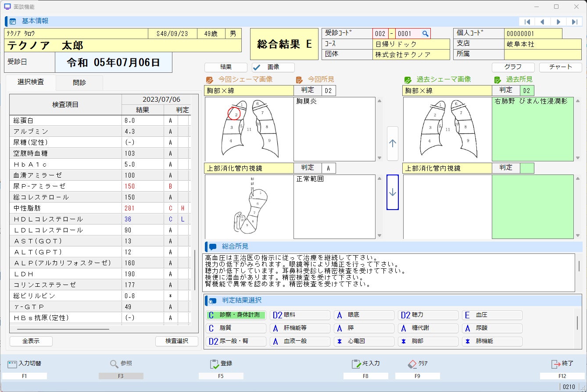587x392 pixels.
Task: Jump to first record navigation arrow
Action: click(527, 22)
